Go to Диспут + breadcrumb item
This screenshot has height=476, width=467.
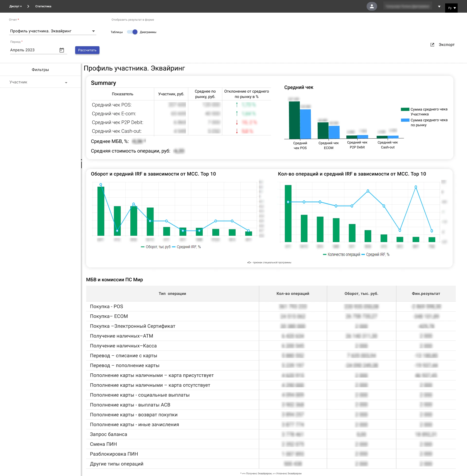tap(16, 6)
